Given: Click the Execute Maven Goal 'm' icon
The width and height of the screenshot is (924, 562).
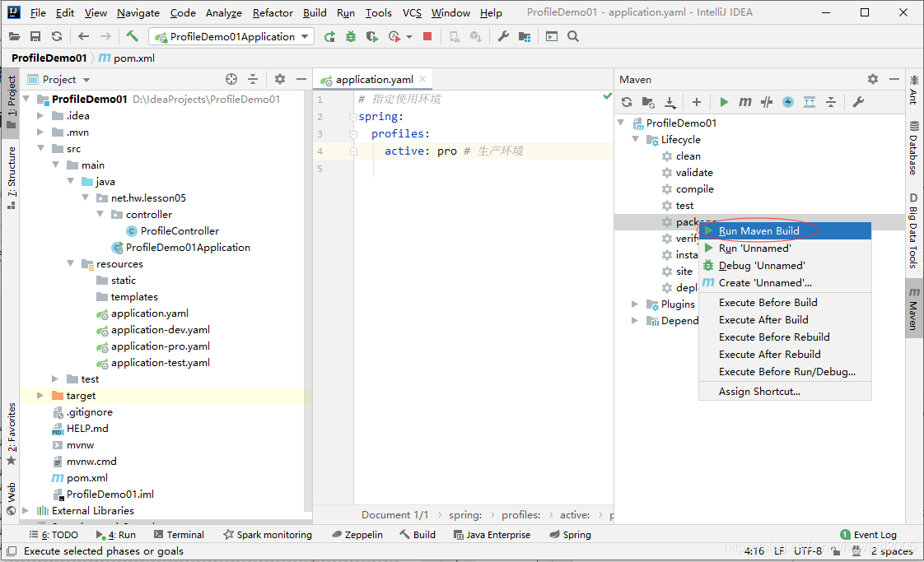Looking at the screenshot, I should tap(744, 102).
